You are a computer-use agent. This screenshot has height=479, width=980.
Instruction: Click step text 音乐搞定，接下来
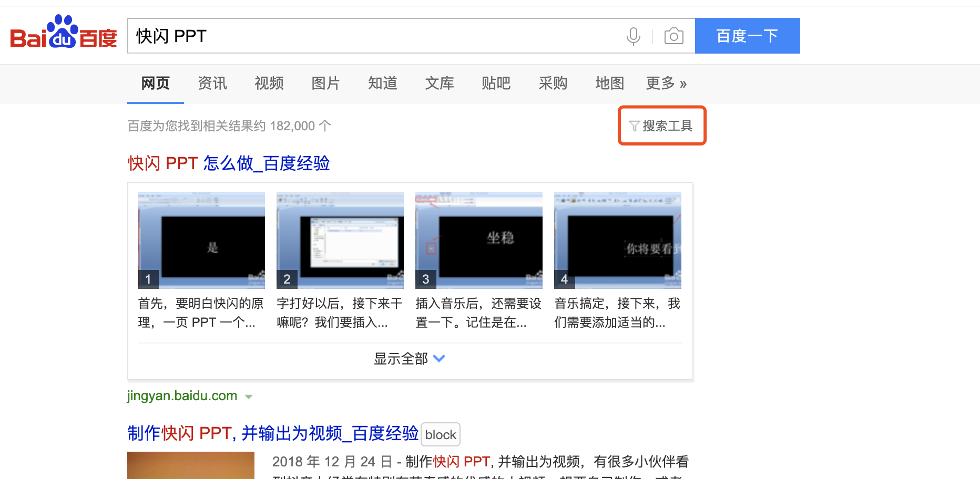617,313
